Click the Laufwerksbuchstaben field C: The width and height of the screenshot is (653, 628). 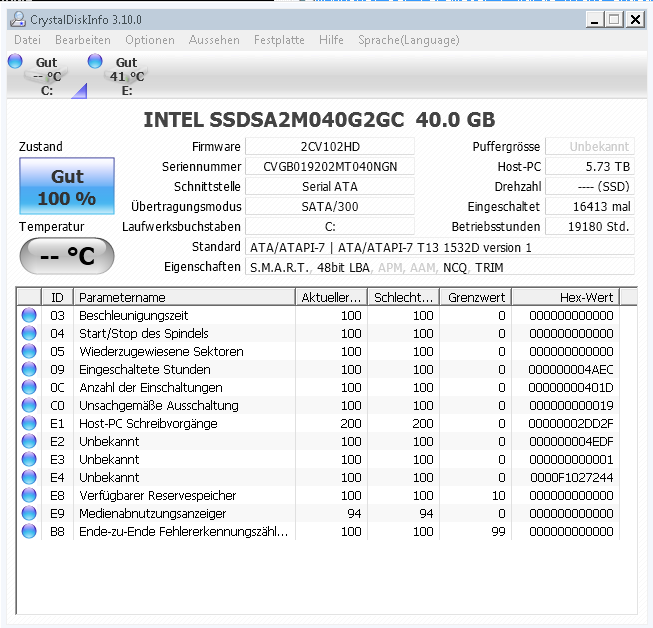pyautogui.click(x=330, y=227)
